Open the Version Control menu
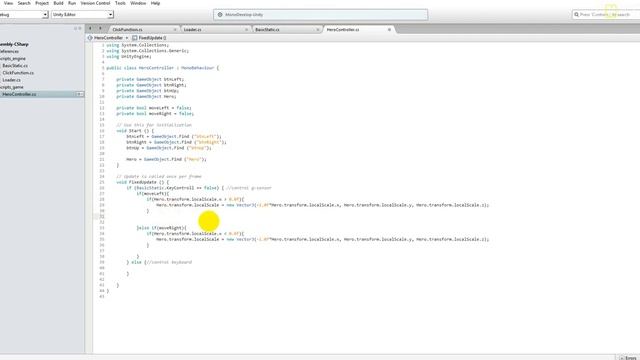The height and width of the screenshot is (360, 640). coord(95,3)
